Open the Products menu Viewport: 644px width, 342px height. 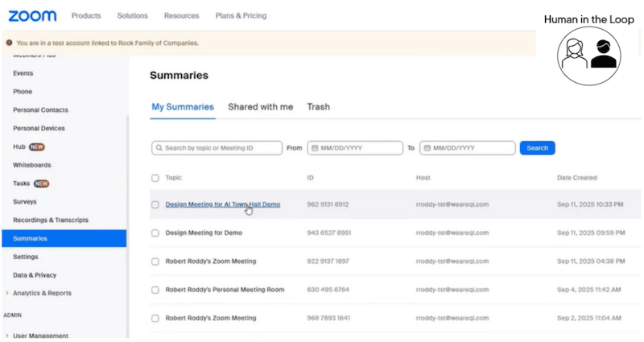tap(86, 15)
